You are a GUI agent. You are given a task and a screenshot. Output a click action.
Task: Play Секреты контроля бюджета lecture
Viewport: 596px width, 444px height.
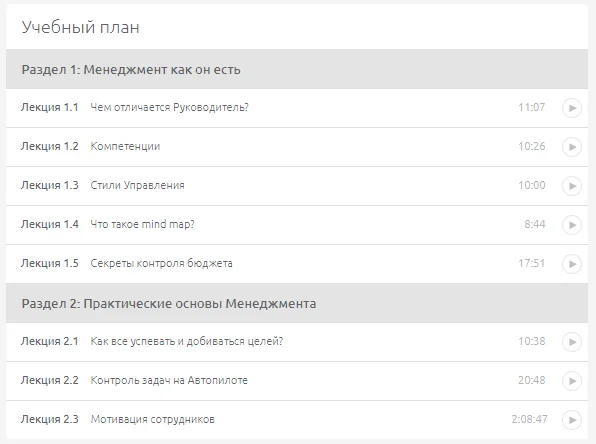point(572,264)
